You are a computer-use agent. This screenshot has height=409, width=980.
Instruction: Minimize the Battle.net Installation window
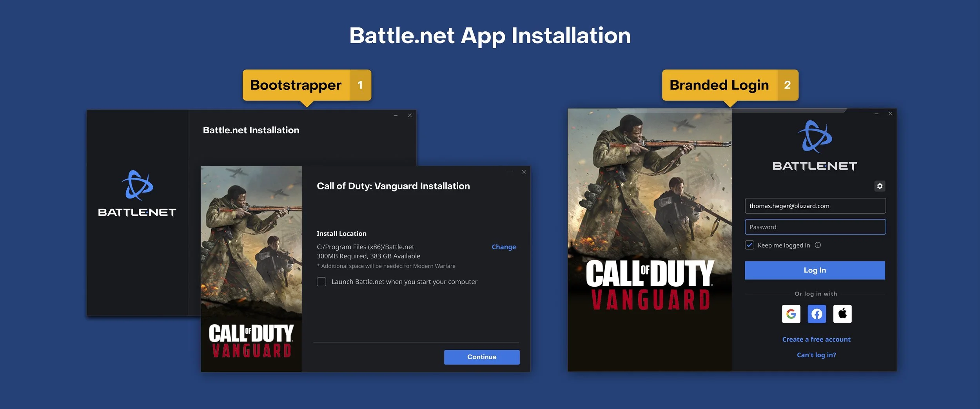tap(396, 115)
